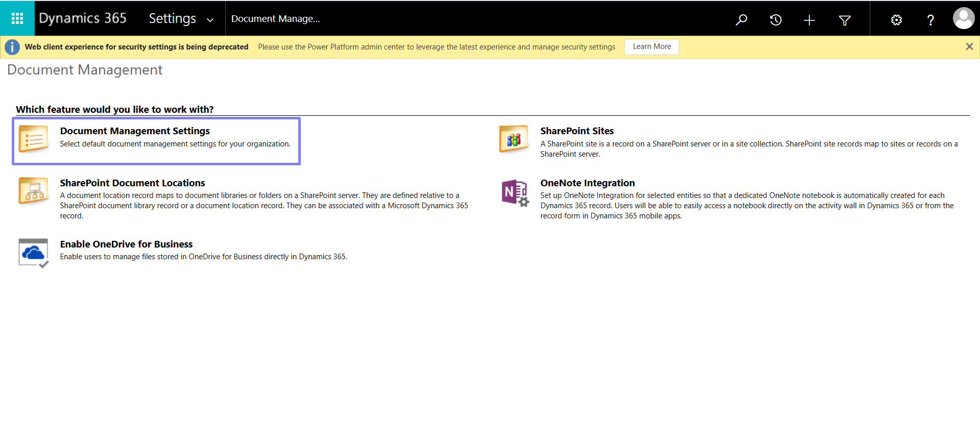Viewport: 980px width, 447px height.
Task: Click 'Web client experience' deprecation banner message
Action: 137,47
